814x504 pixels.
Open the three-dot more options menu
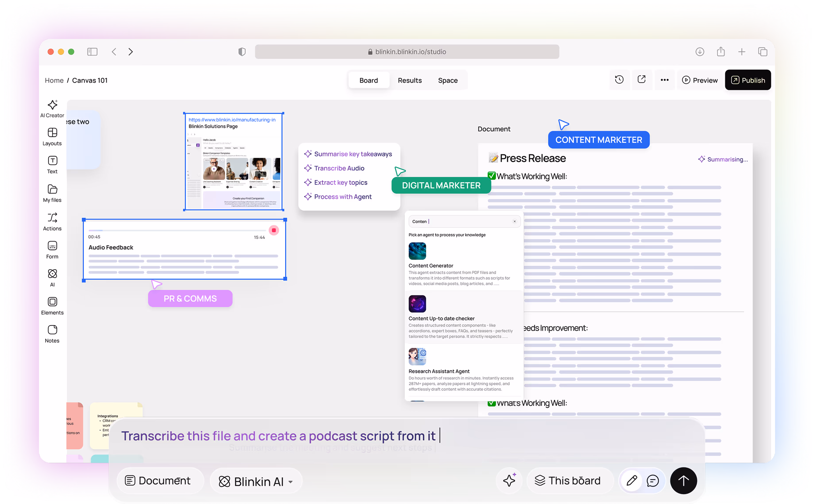[664, 80]
